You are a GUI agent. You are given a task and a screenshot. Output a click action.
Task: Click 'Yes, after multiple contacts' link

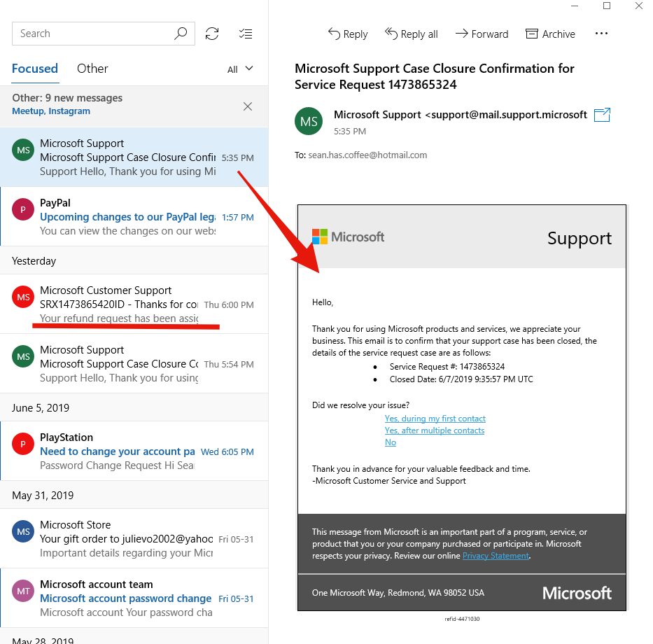(435, 430)
